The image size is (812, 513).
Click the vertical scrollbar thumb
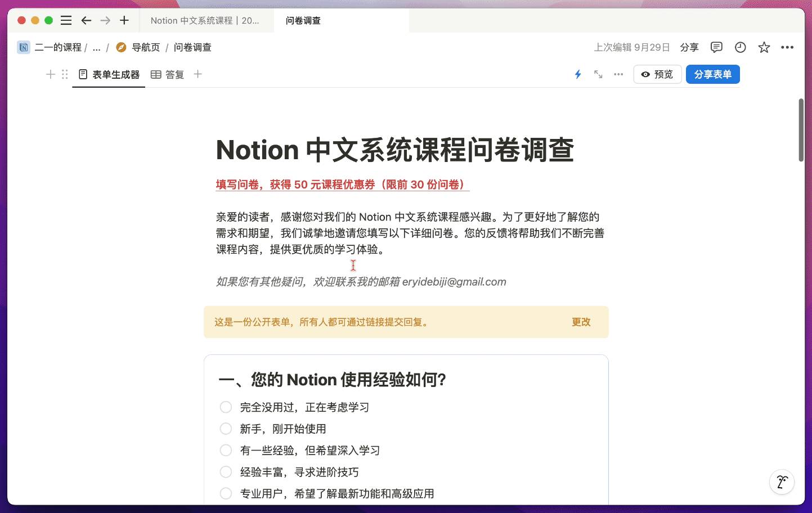point(801,130)
